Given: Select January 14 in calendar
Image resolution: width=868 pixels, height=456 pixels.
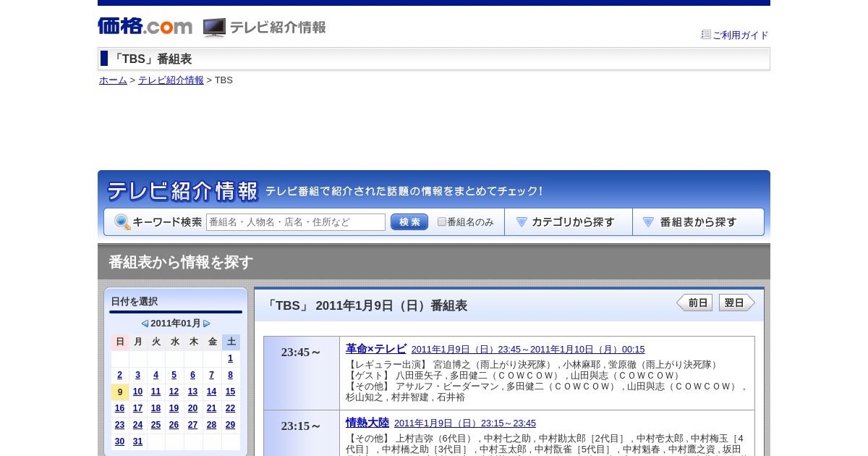Looking at the screenshot, I should point(212,392).
